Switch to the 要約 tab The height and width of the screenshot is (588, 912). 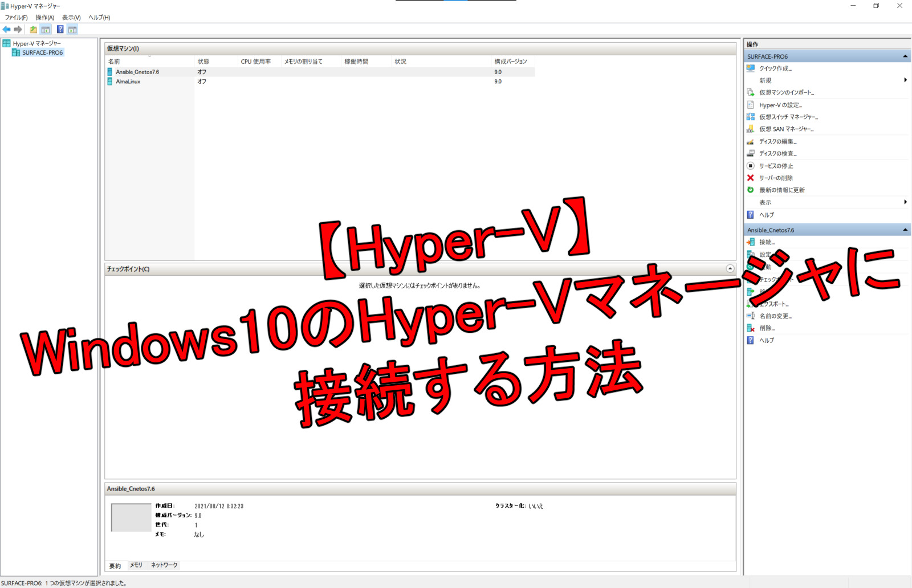[x=115, y=565]
